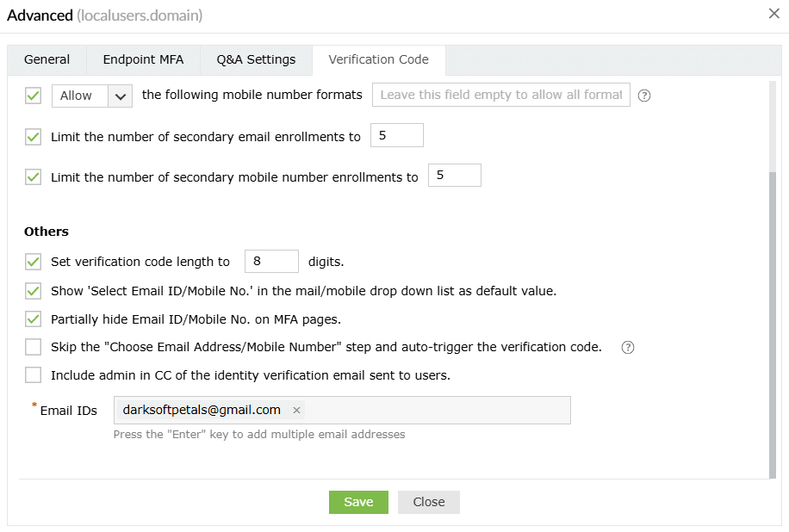
Task: Click the help icon next to auto-trigger setting
Action: (x=627, y=347)
